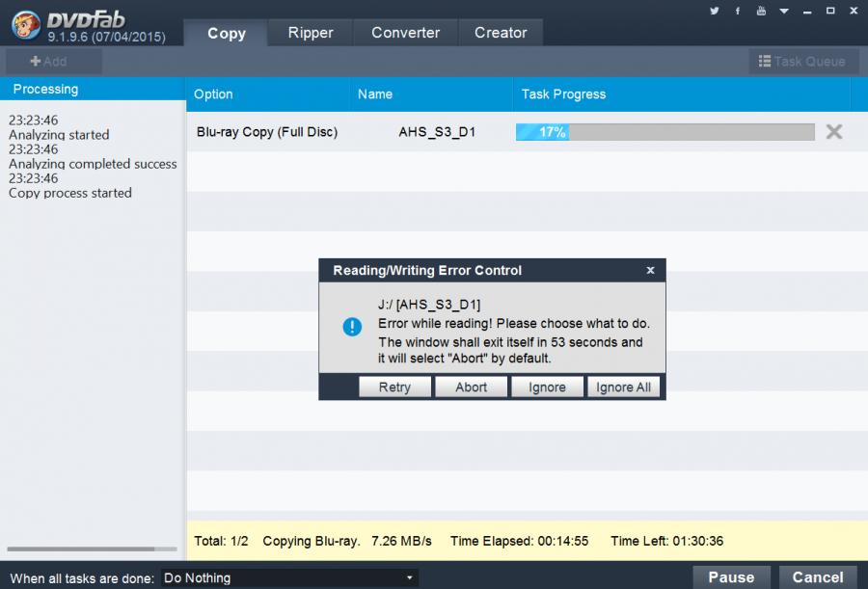The image size is (868, 589).
Task: Select the Blu-ray Copy (Full Disc) option text
Action: [x=267, y=132]
